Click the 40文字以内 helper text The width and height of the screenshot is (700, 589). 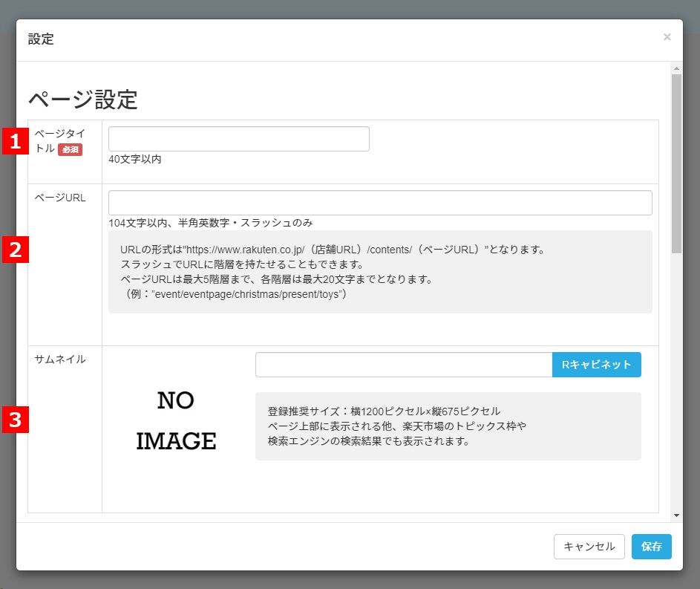[x=135, y=159]
